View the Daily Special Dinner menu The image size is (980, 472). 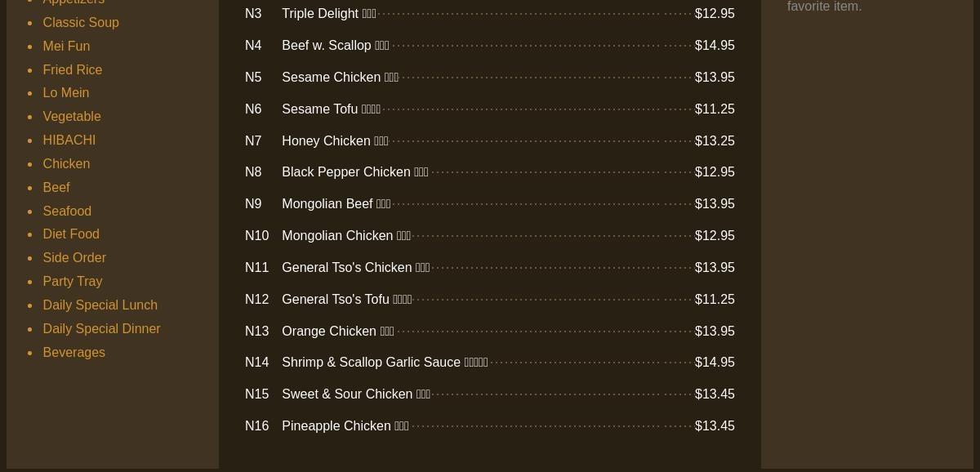[x=101, y=329]
